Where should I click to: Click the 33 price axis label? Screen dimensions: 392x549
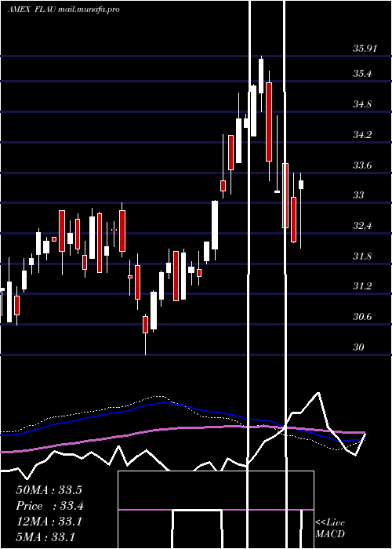click(x=358, y=195)
